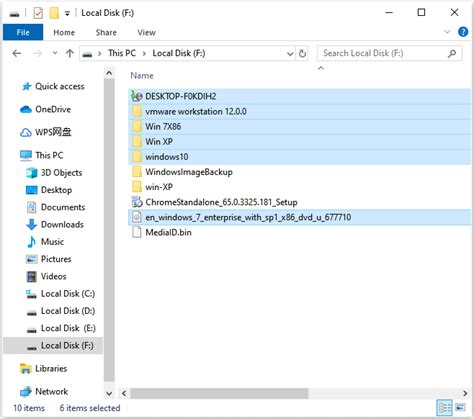Click the drive icon in the title bar
Viewport: 474px width, 419px height.
14,14
